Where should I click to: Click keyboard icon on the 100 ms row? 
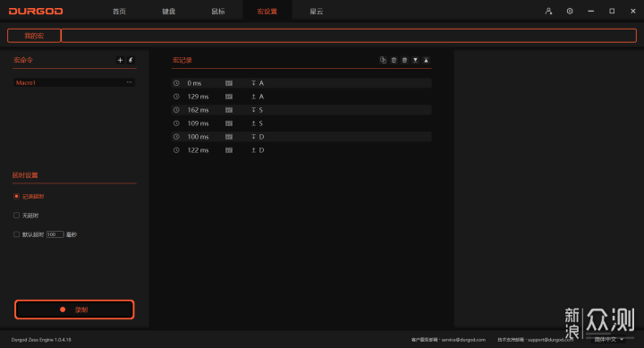click(x=229, y=136)
